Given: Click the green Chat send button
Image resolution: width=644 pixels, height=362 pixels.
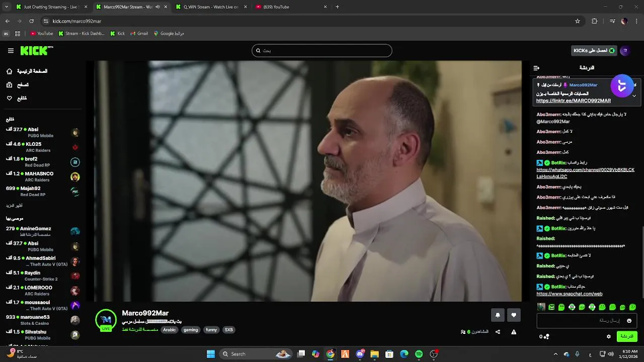Looking at the screenshot, I should click(627, 336).
